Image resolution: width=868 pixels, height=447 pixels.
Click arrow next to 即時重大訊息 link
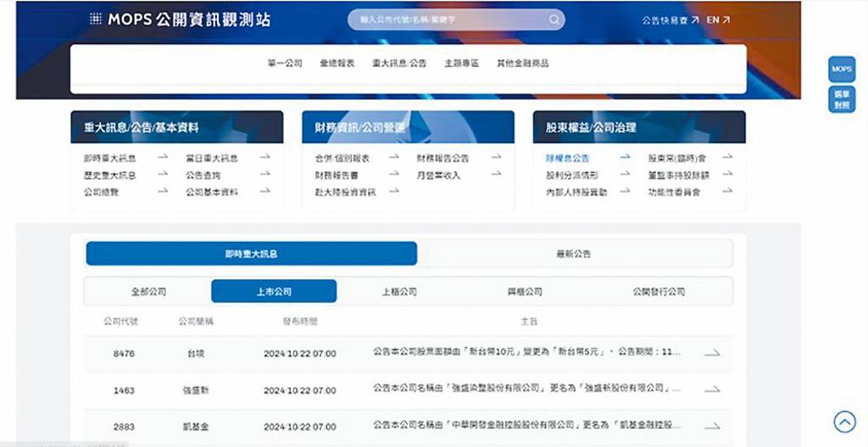(x=162, y=157)
